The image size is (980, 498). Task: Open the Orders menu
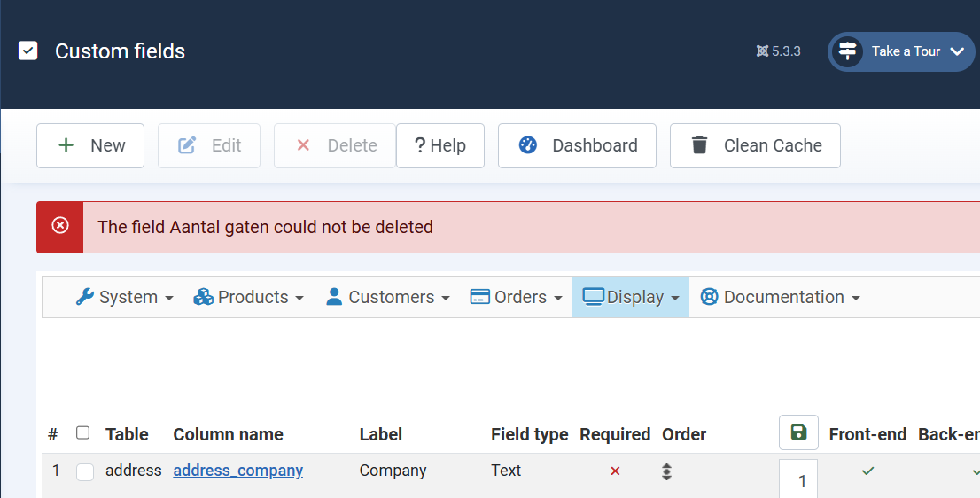click(517, 298)
